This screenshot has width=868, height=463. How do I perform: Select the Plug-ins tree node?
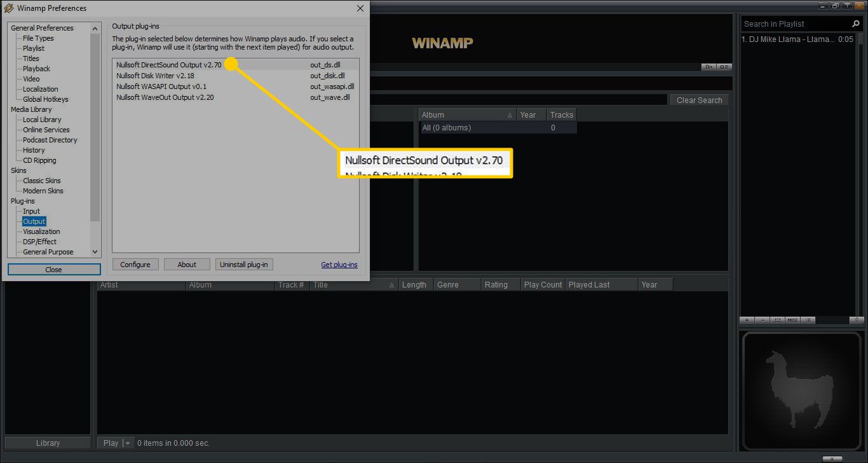click(22, 201)
